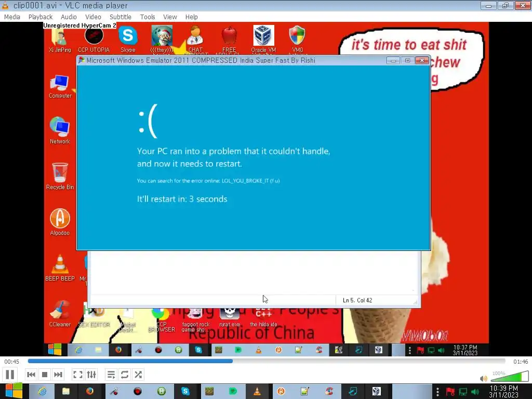532x399 pixels.
Task: Open VLC extended settings (equalizer icon)
Action: click(91, 375)
